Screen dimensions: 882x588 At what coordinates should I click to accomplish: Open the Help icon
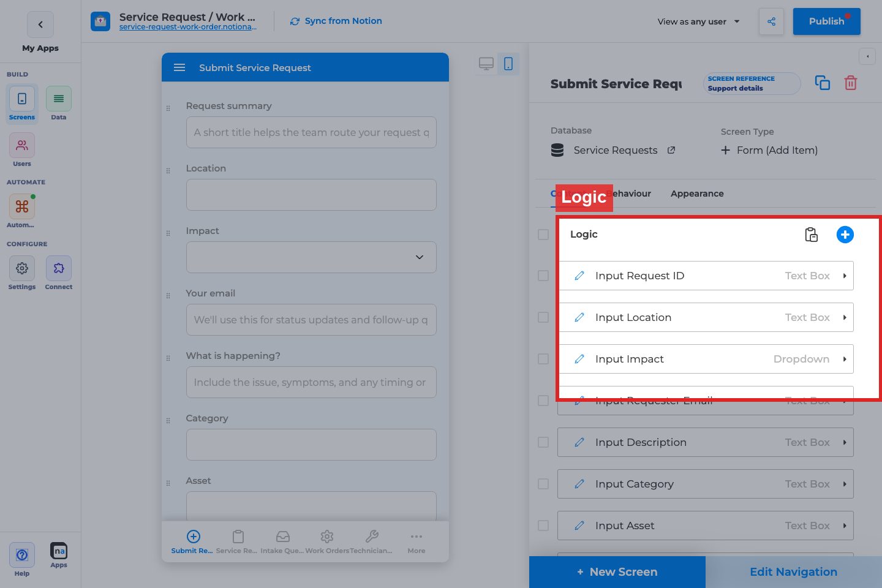click(22, 559)
